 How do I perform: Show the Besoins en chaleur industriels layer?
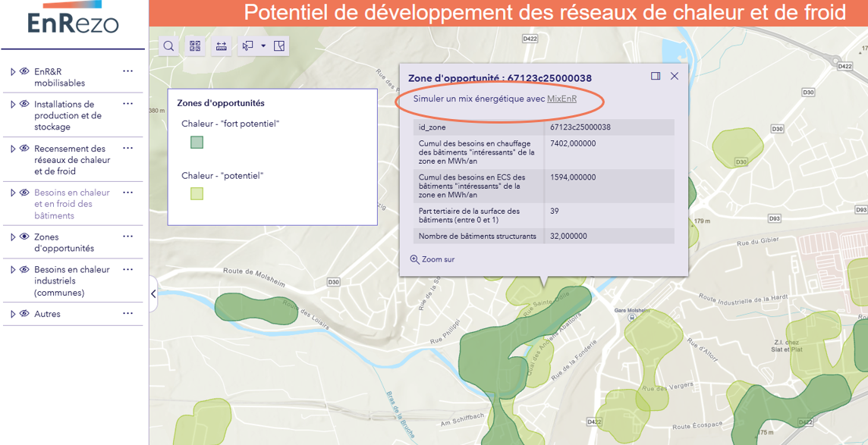24,269
